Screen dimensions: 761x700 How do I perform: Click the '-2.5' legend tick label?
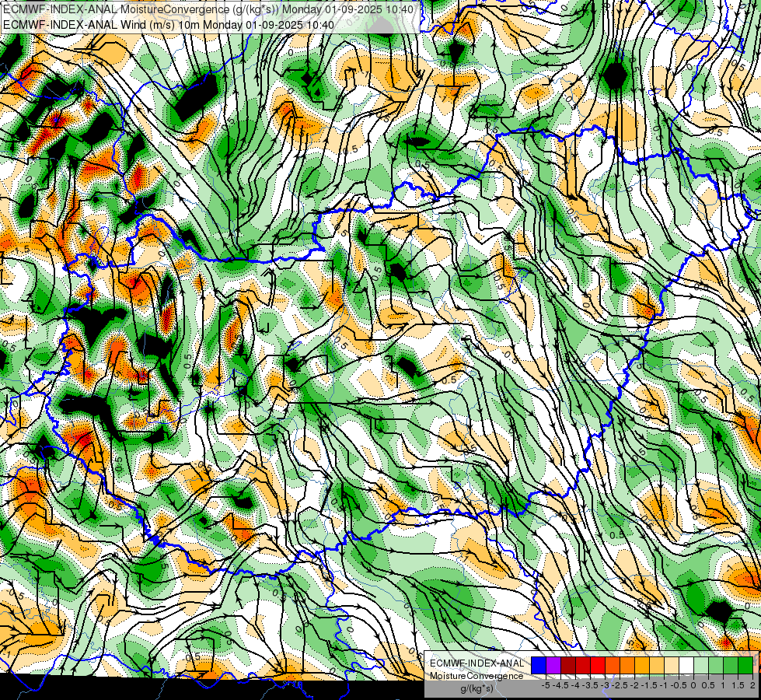(620, 685)
